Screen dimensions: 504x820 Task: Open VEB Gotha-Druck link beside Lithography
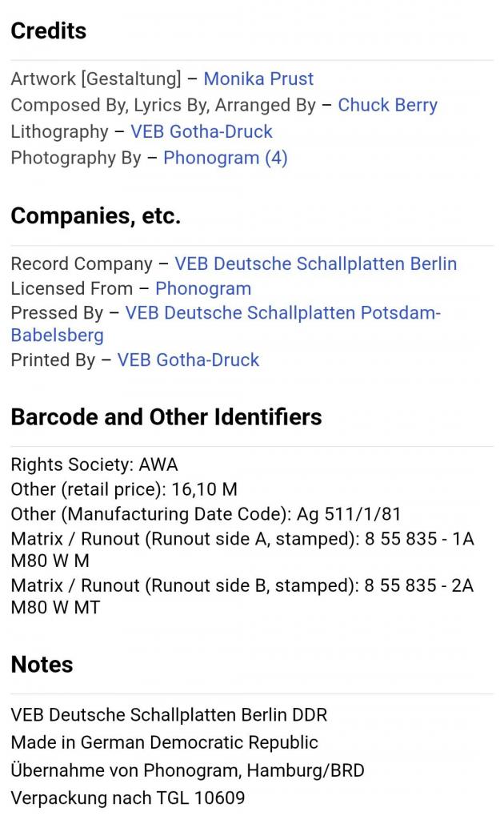(x=202, y=131)
